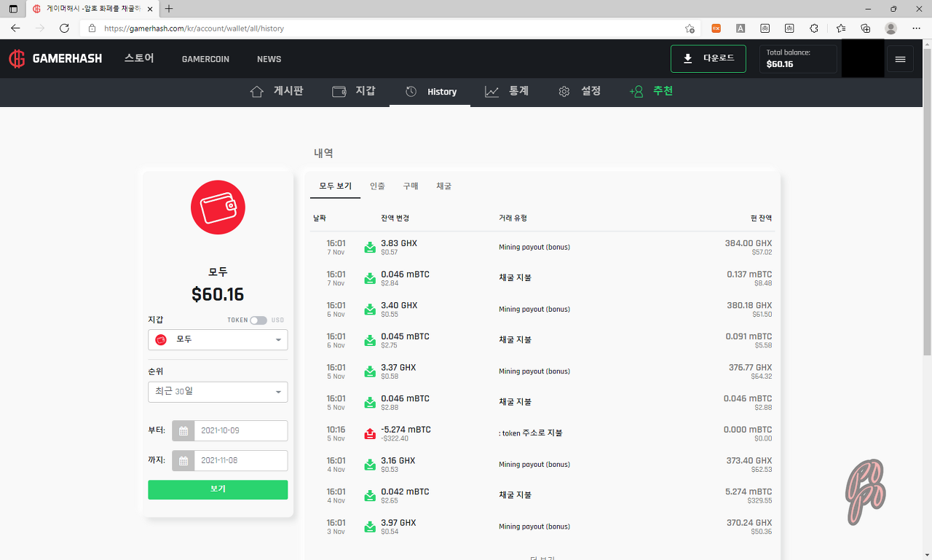Open the tab actions menu icon

pyautogui.click(x=13, y=9)
